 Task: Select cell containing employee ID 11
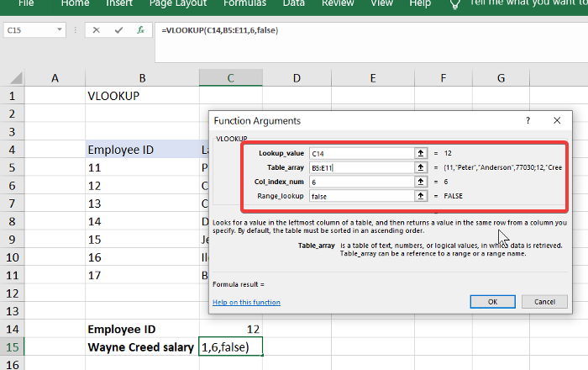tap(142, 167)
